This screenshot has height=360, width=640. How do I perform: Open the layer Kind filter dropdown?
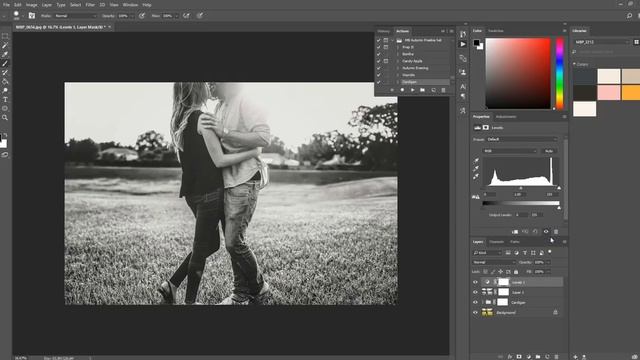(487, 253)
